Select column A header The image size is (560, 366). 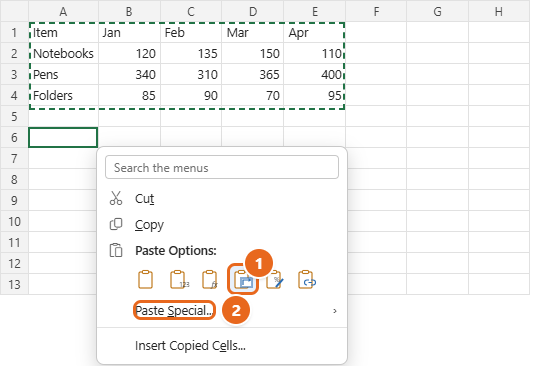click(x=63, y=11)
